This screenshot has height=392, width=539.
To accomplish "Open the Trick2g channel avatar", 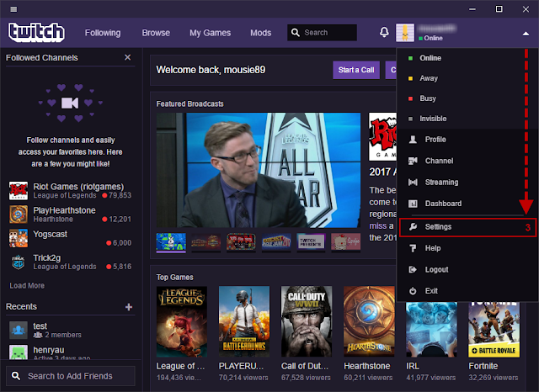I will tap(19, 262).
